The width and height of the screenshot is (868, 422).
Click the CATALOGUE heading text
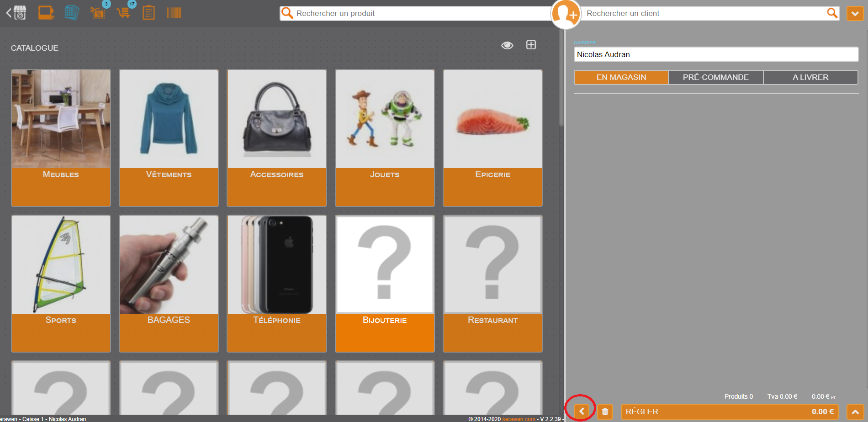pyautogui.click(x=35, y=48)
